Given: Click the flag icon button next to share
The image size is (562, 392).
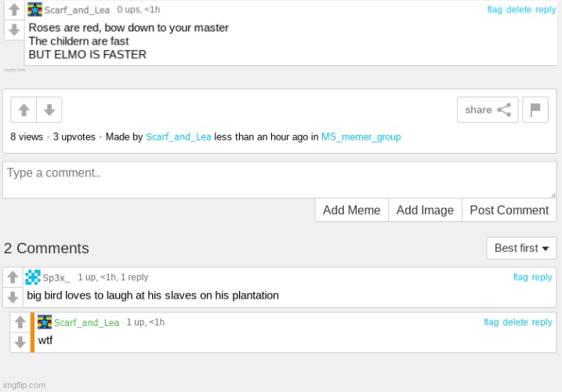Looking at the screenshot, I should [535, 110].
